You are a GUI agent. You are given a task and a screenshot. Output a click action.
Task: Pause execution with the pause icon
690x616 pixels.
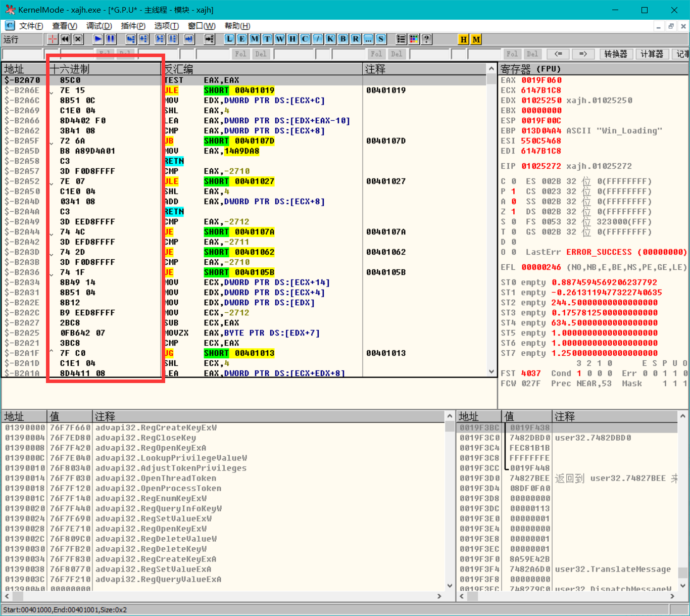click(x=111, y=39)
